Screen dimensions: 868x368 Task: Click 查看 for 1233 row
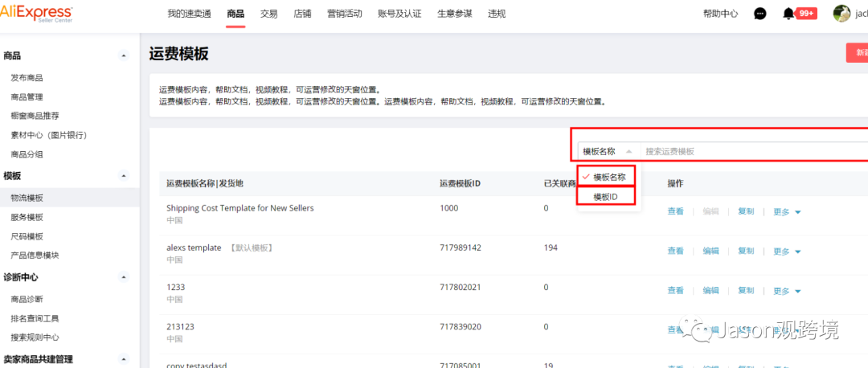point(675,291)
